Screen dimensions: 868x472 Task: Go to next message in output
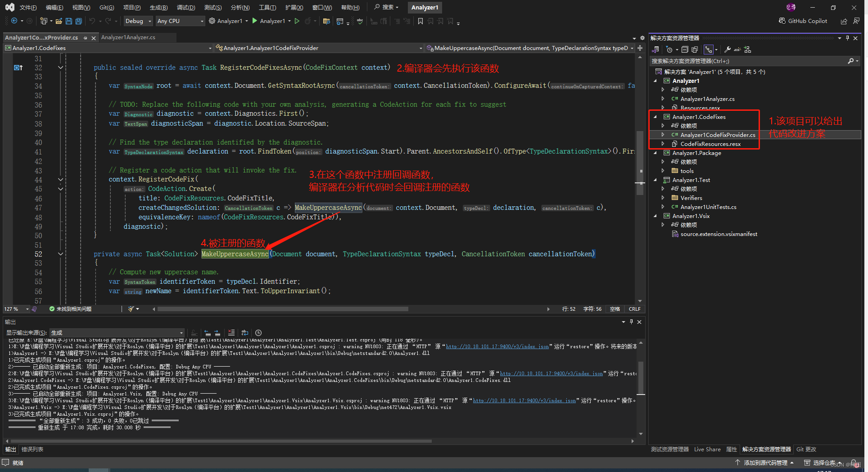click(217, 333)
